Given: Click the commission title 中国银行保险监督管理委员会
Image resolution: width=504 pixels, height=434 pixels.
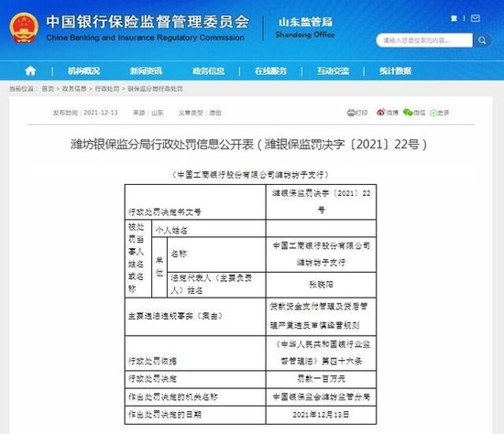Looking at the screenshot, I should tap(148, 22).
